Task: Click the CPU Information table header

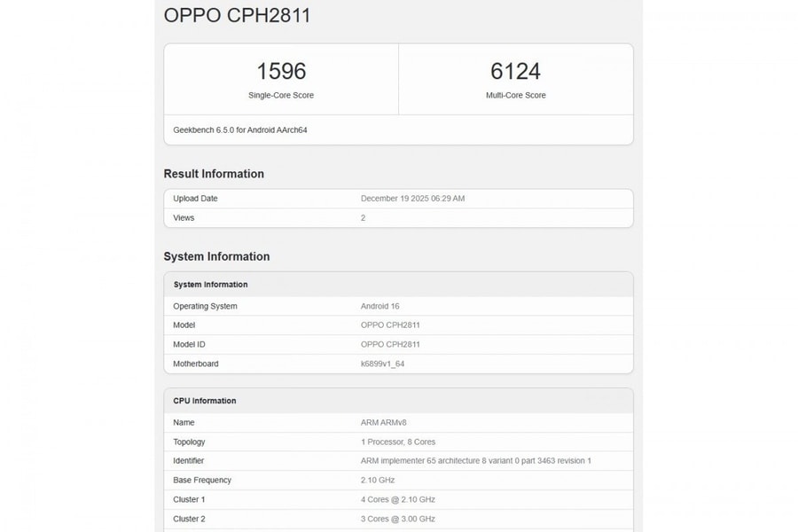Action: click(205, 401)
